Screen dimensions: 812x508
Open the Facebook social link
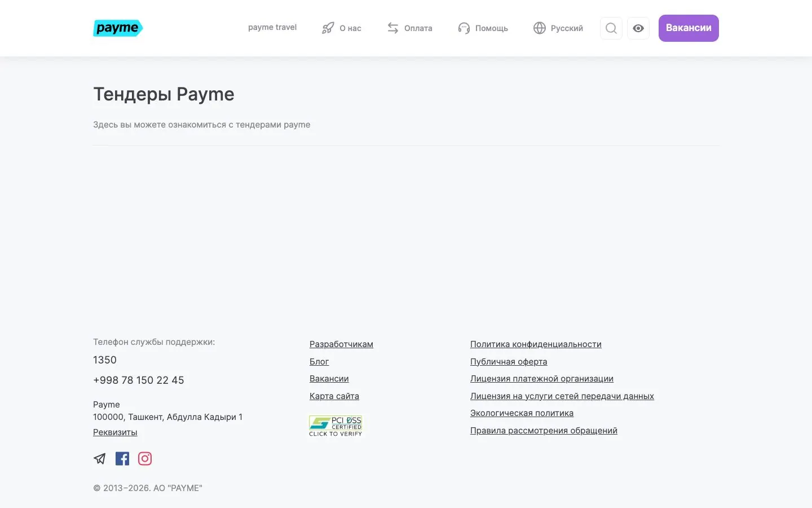coord(122,458)
